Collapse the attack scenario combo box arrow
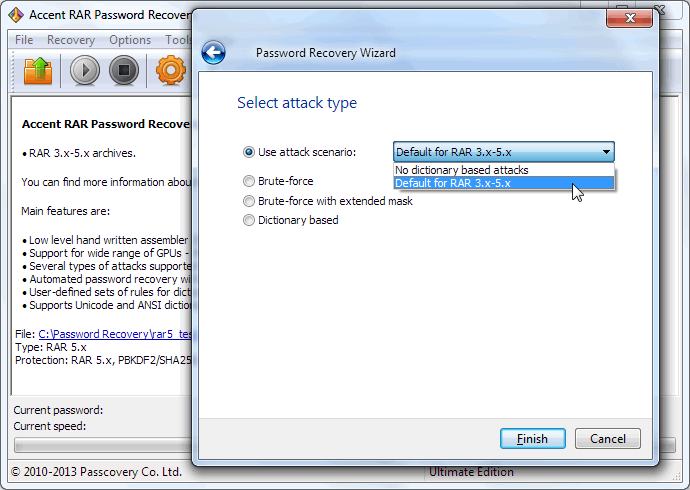Viewport: 690px width, 490px height. tap(606, 152)
